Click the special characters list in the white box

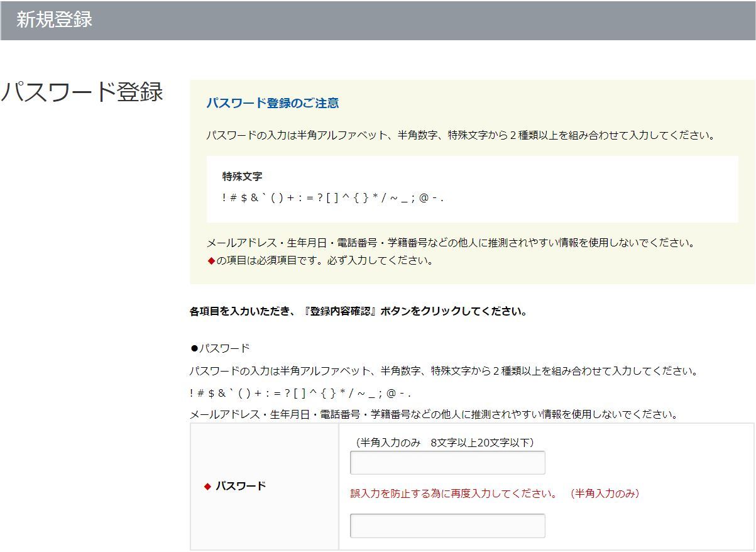click(332, 197)
